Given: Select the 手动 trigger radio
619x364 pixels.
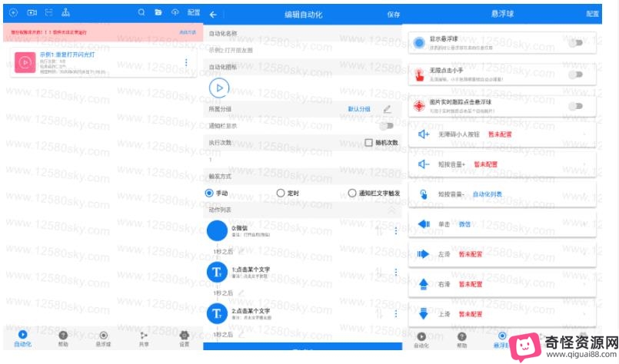Looking at the screenshot, I should 209,194.
